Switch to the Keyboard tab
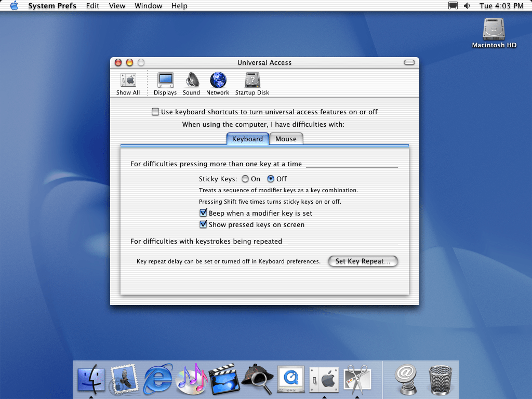Image resolution: width=532 pixels, height=399 pixels. click(247, 139)
